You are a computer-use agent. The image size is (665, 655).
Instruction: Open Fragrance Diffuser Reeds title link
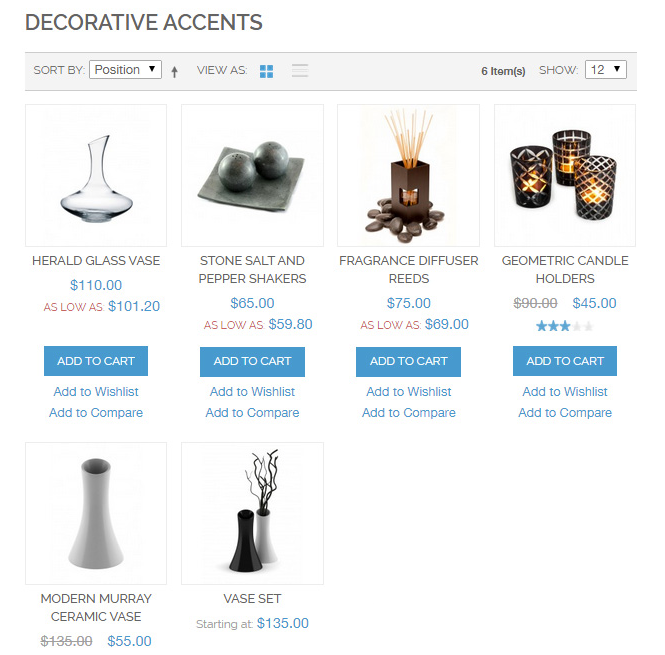[x=409, y=269]
